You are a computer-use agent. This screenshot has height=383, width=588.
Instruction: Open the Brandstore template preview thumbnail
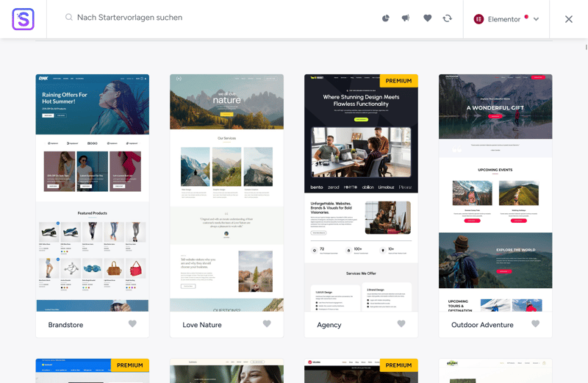[x=93, y=193]
